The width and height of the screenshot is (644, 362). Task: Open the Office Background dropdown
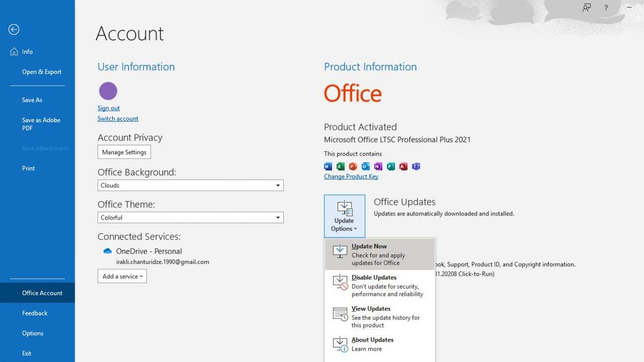(x=278, y=185)
